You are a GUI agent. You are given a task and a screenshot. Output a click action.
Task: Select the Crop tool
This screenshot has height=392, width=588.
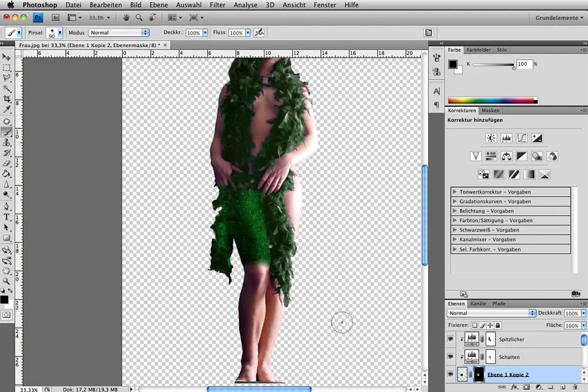pyautogui.click(x=7, y=99)
